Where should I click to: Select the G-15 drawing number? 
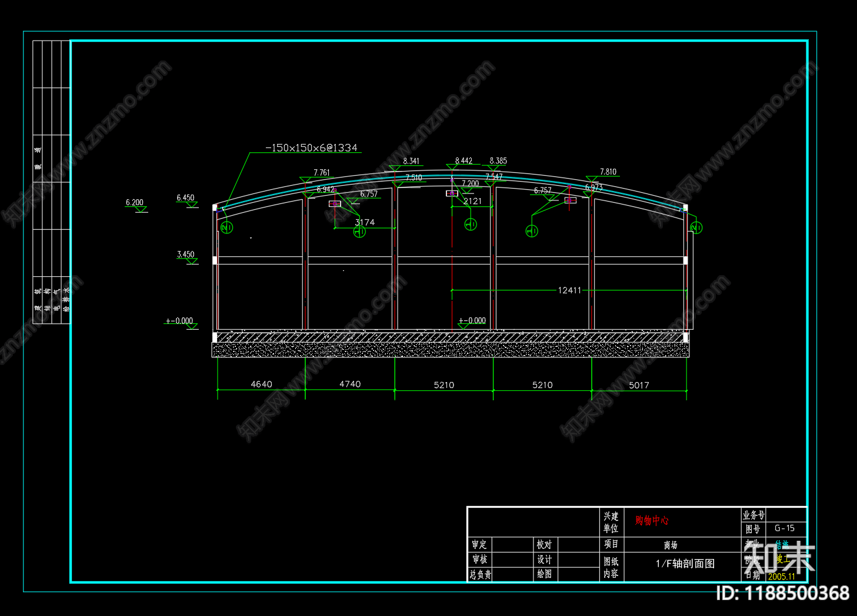pos(785,528)
